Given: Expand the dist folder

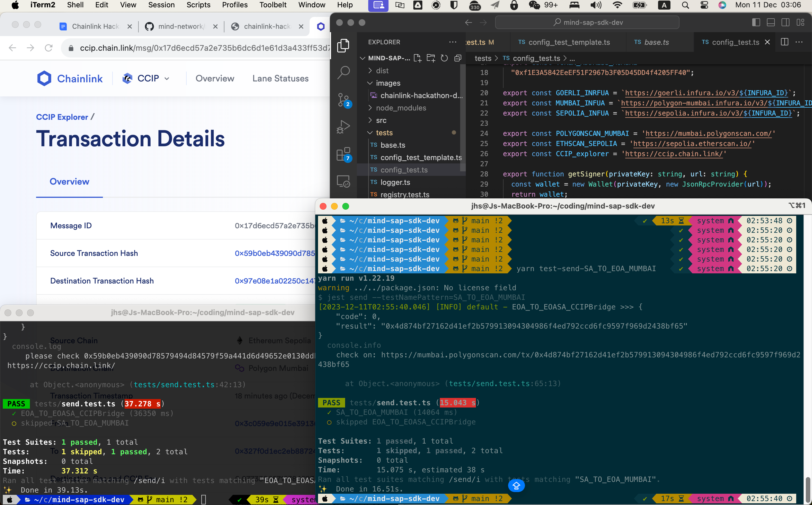Looking at the screenshot, I should [382, 71].
